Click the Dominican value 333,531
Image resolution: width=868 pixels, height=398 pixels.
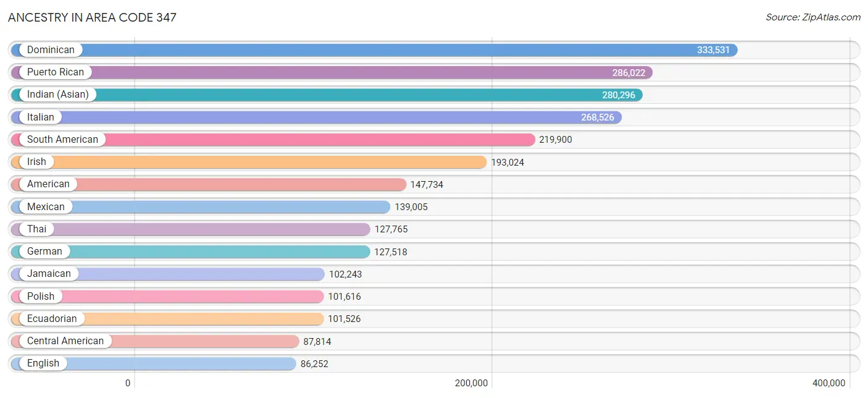point(713,50)
